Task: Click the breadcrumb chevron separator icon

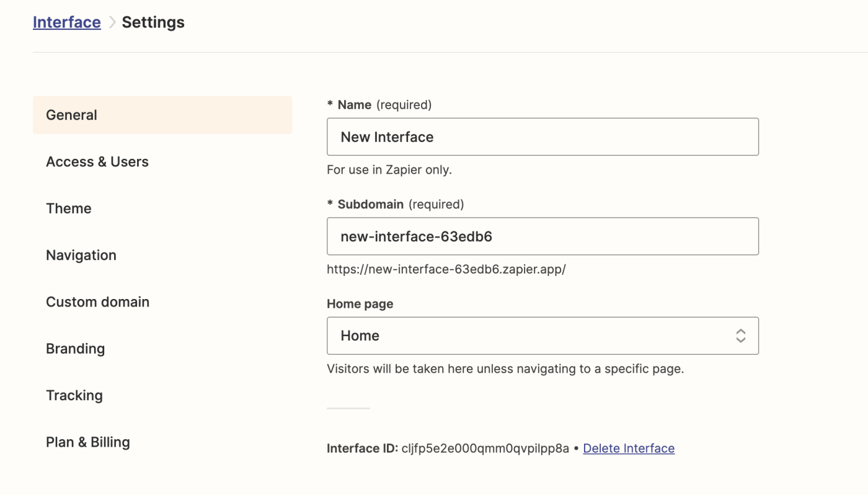Action: (x=112, y=22)
